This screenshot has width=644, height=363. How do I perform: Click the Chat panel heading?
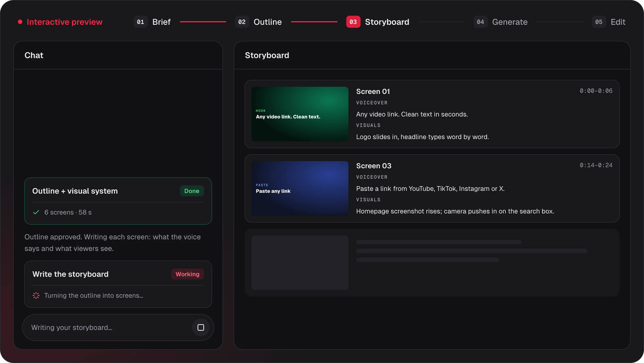[x=34, y=55]
